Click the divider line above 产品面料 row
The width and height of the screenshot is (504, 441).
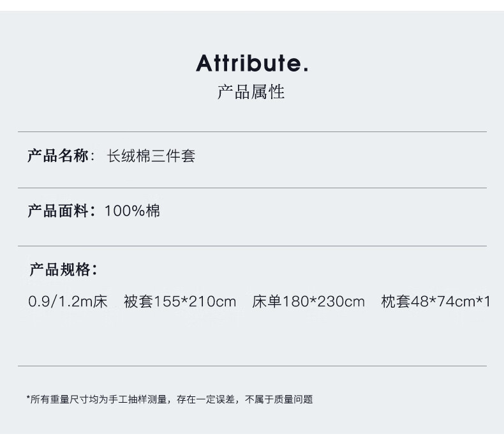(252, 188)
